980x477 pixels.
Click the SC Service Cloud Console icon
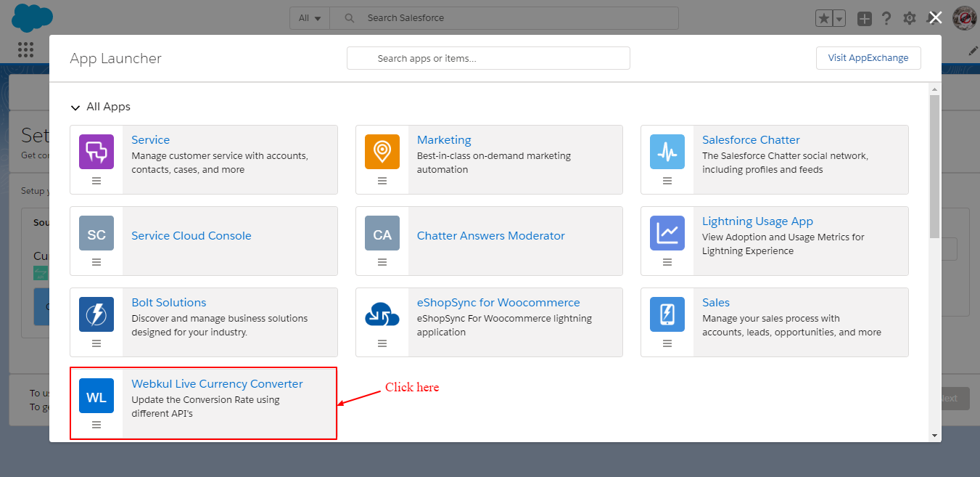[x=96, y=233]
